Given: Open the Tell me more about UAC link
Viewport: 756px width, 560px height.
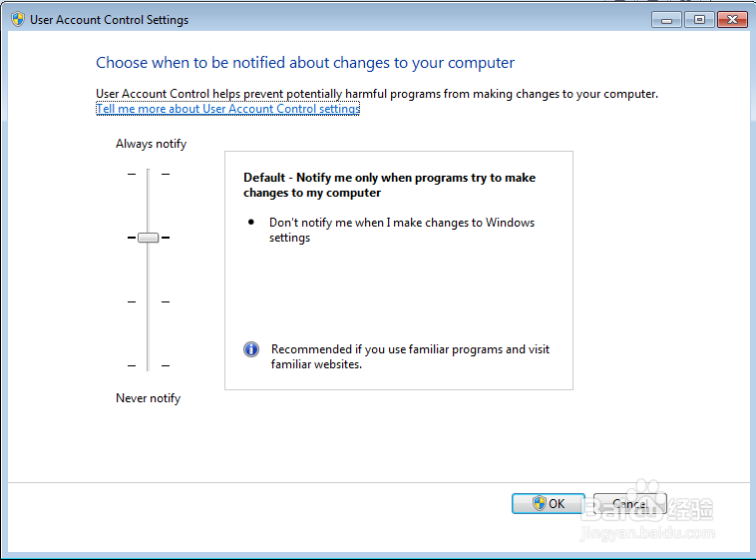Looking at the screenshot, I should (x=228, y=109).
